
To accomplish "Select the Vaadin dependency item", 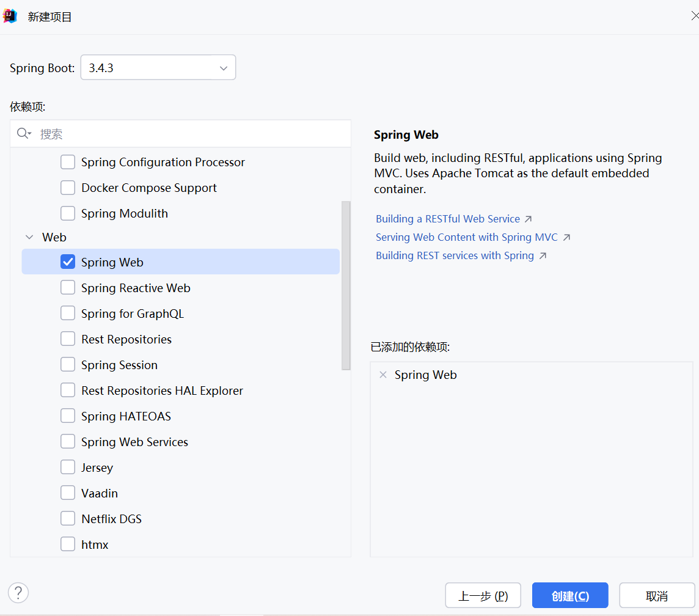I will (x=100, y=493).
